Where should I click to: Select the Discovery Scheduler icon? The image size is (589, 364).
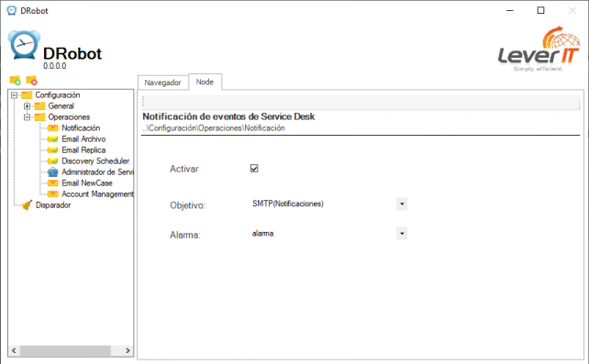[x=53, y=161]
